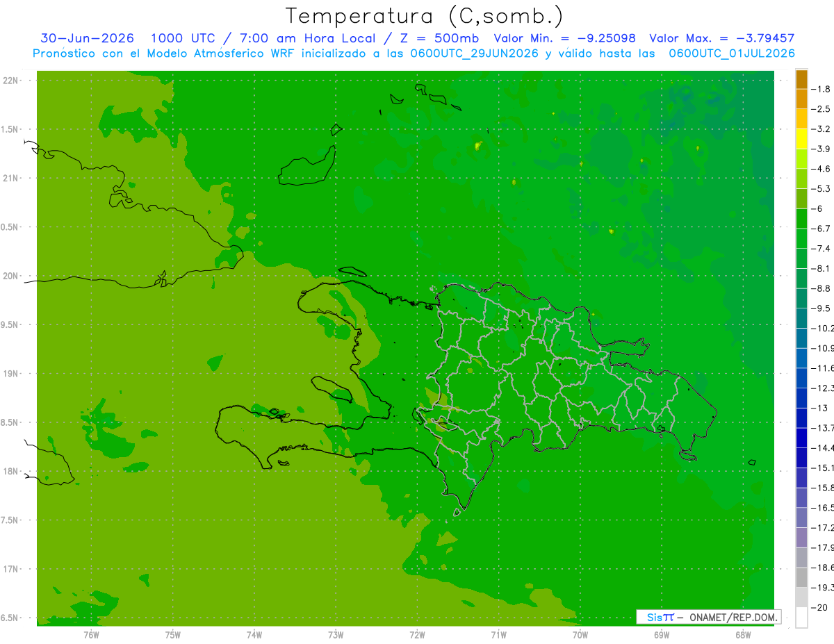Click the gray legend swatch between -18.6 and -19.3
834x644 pixels.
pyautogui.click(x=801, y=577)
